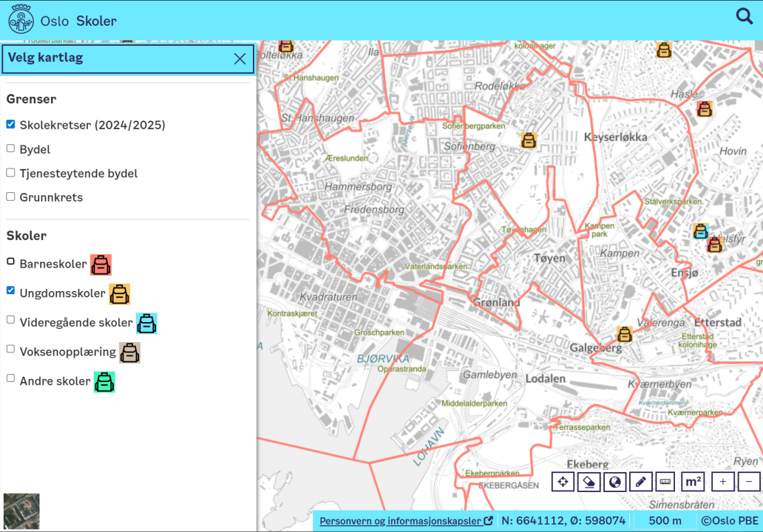
Task: Enable the Bydel boundary checkbox
Action: (10, 149)
